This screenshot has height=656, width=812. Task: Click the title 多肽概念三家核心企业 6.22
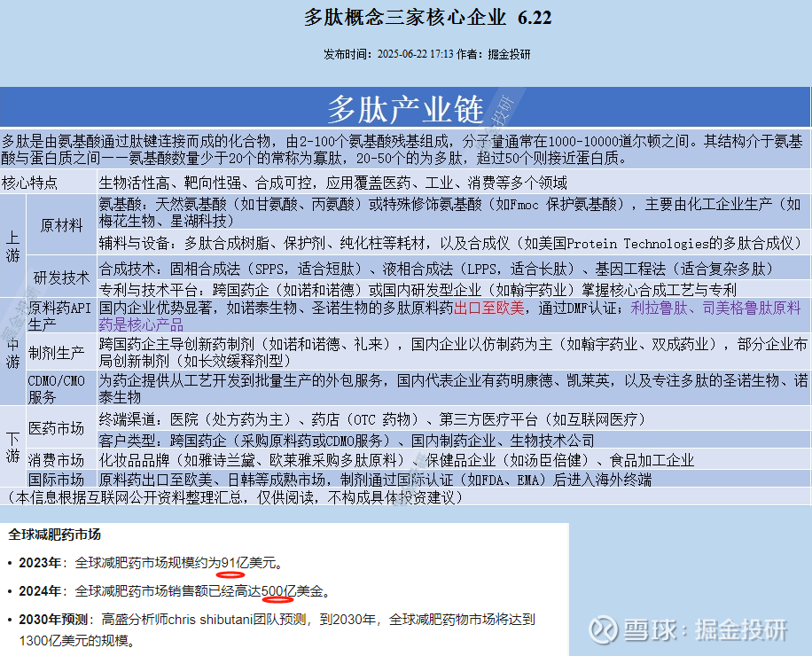[x=427, y=18]
